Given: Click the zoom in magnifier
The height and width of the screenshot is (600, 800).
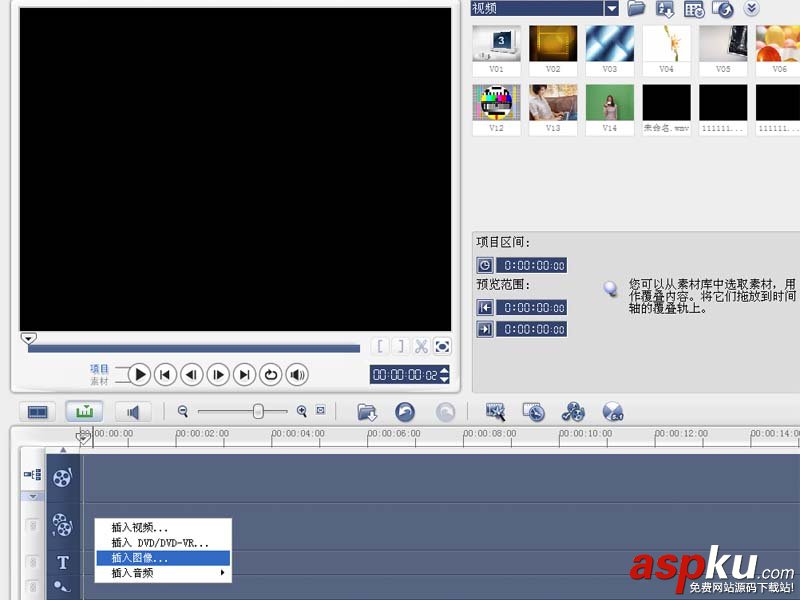Looking at the screenshot, I should [302, 411].
